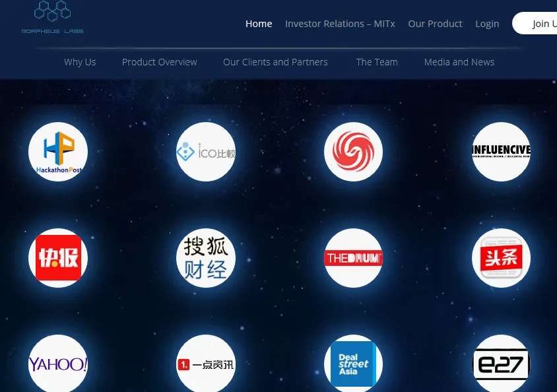Open the Influencive media logo
This screenshot has height=392, width=557.
click(x=501, y=152)
